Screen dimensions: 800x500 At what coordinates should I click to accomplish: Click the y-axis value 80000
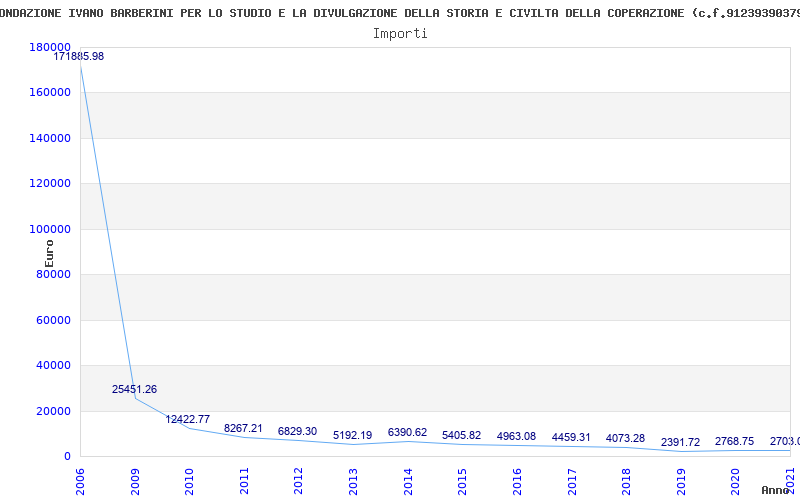pos(53,274)
